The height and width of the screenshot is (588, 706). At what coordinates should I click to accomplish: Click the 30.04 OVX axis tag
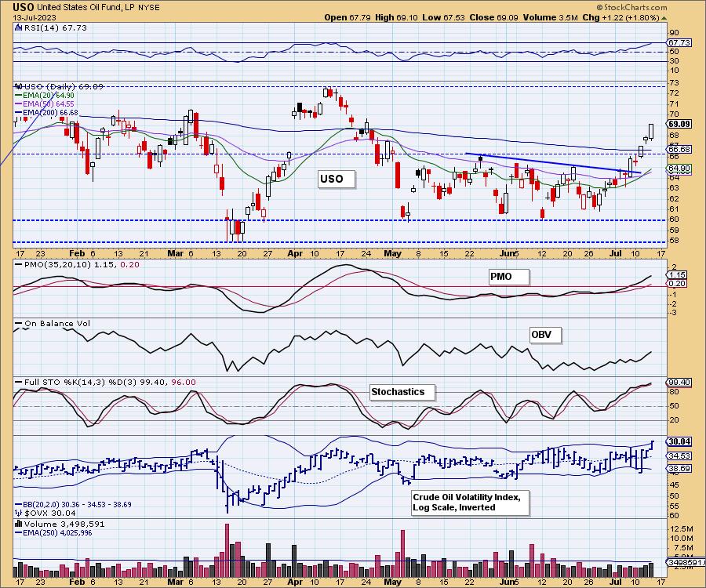(679, 442)
